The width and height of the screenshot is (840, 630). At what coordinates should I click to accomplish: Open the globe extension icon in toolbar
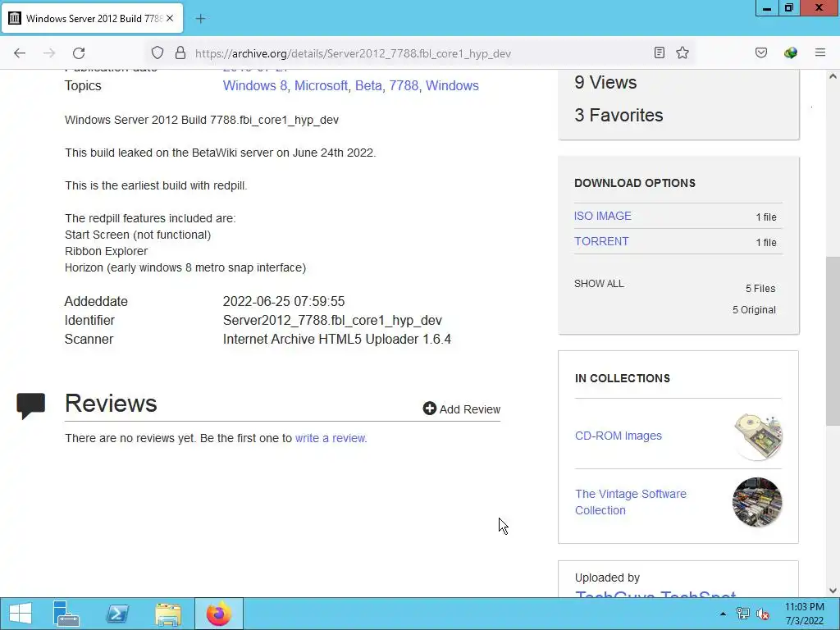pyautogui.click(x=791, y=52)
